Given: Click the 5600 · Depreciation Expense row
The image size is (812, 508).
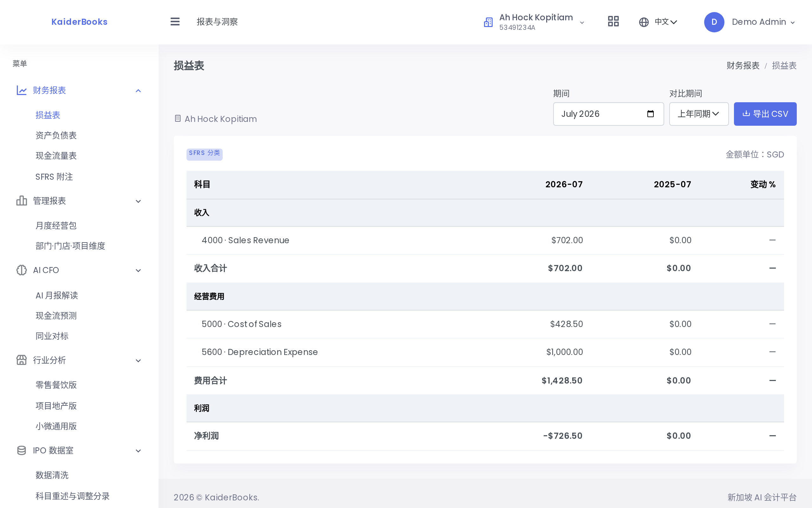Looking at the screenshot, I should tap(485, 352).
